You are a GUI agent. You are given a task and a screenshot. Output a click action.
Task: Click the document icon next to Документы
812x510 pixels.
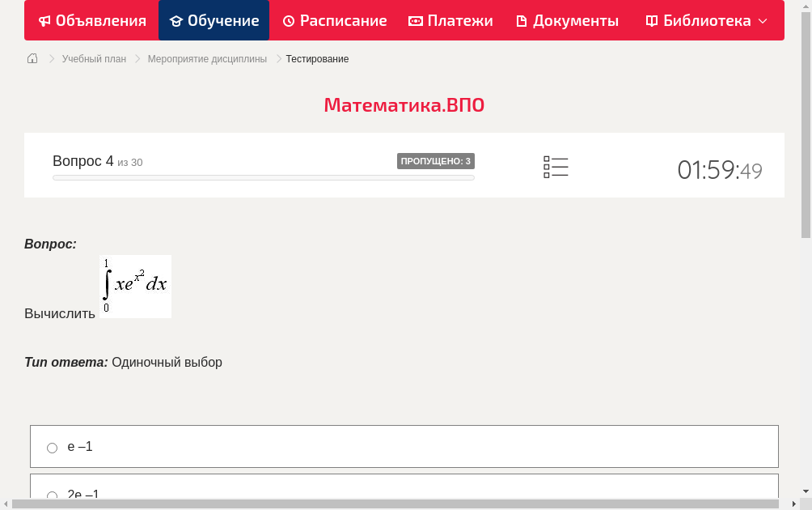click(x=522, y=20)
